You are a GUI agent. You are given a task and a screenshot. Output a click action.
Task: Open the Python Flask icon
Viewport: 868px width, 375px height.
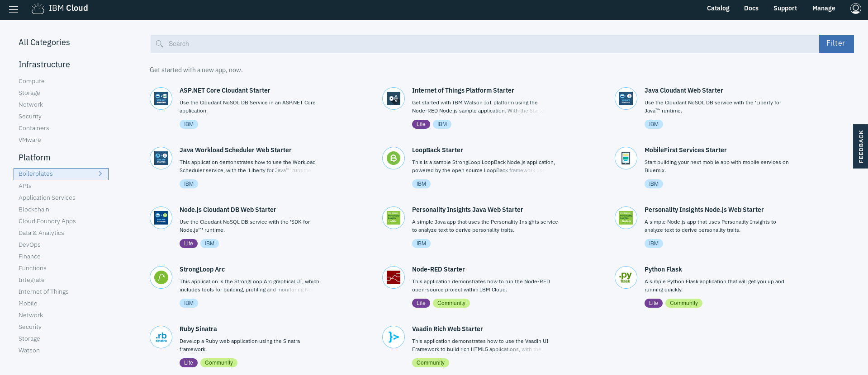tap(626, 277)
